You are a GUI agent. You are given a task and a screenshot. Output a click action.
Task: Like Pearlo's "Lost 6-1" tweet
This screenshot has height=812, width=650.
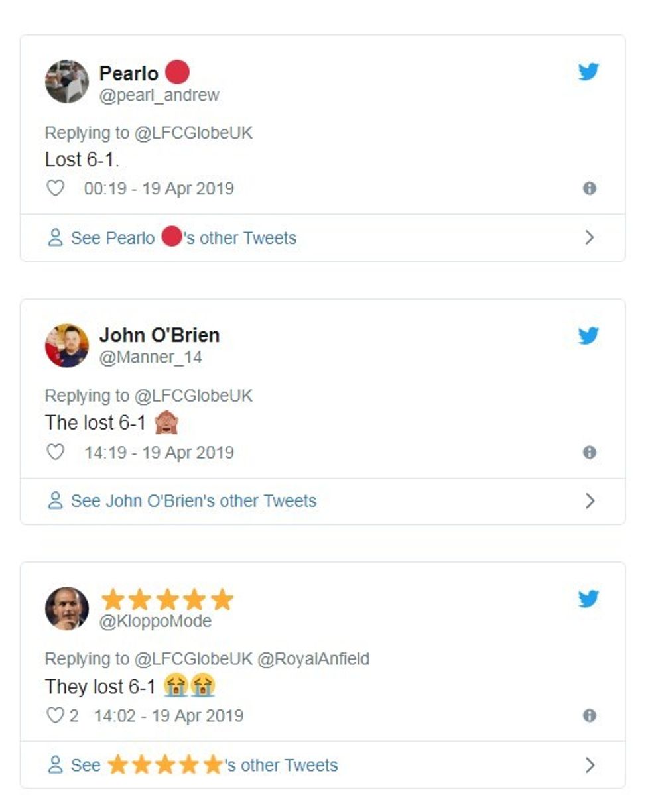pyautogui.click(x=55, y=188)
